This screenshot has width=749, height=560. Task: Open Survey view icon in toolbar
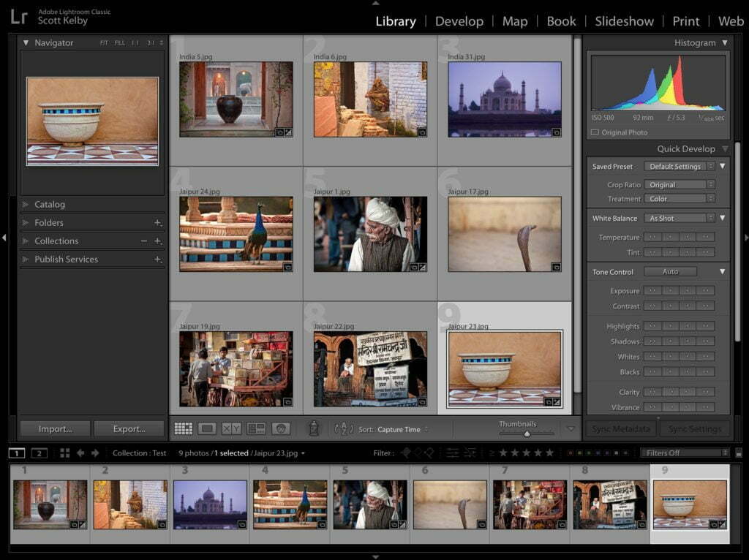click(x=256, y=428)
